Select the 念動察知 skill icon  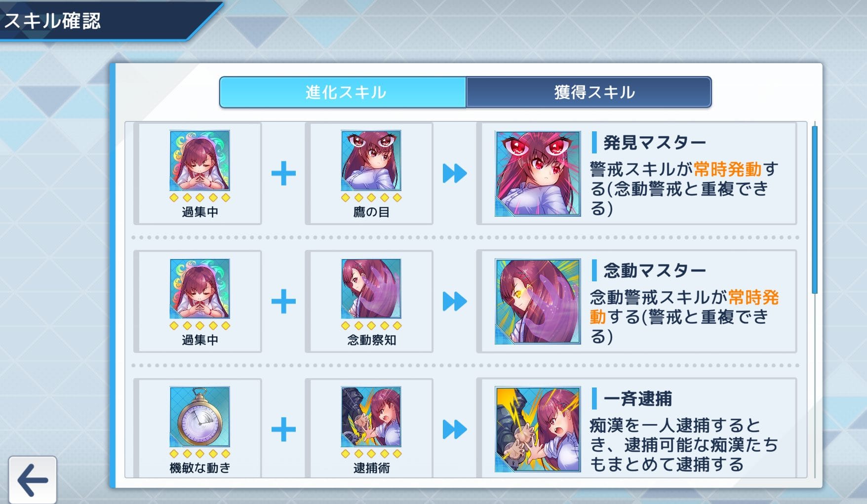pos(371,289)
